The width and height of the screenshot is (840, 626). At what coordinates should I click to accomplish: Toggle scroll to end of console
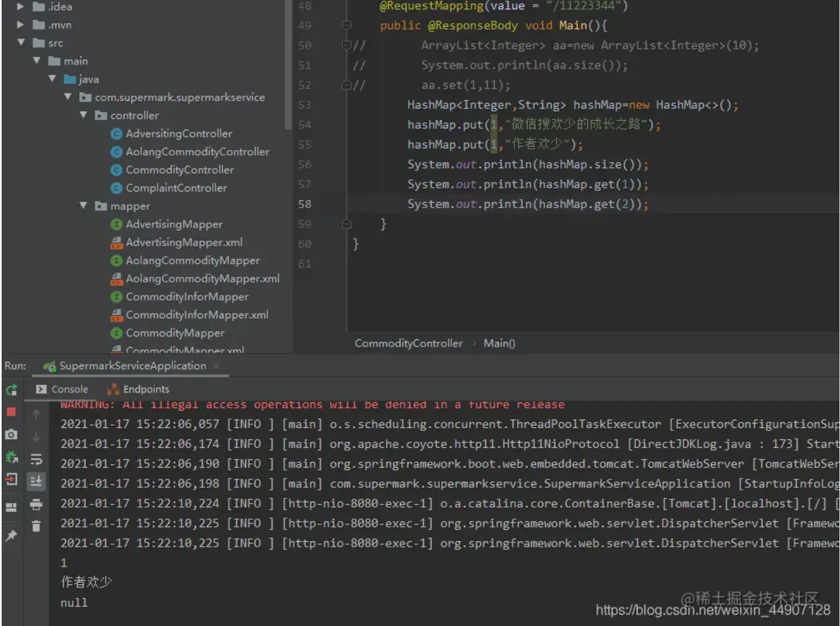[36, 481]
